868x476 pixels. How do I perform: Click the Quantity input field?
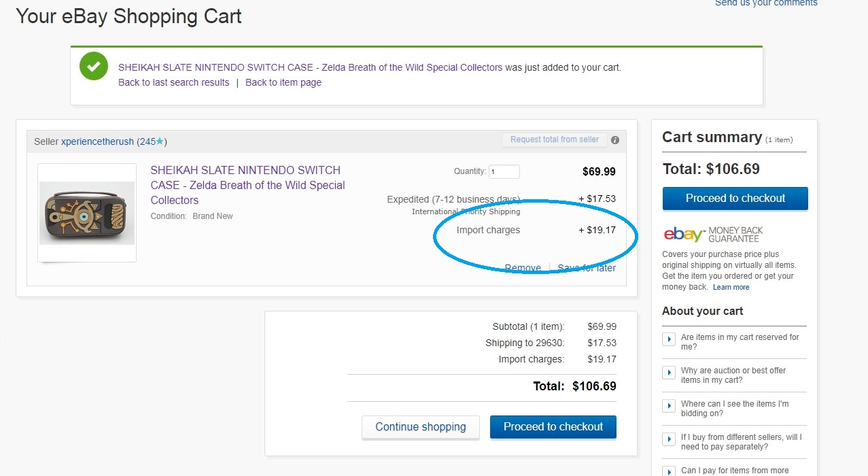click(x=504, y=171)
